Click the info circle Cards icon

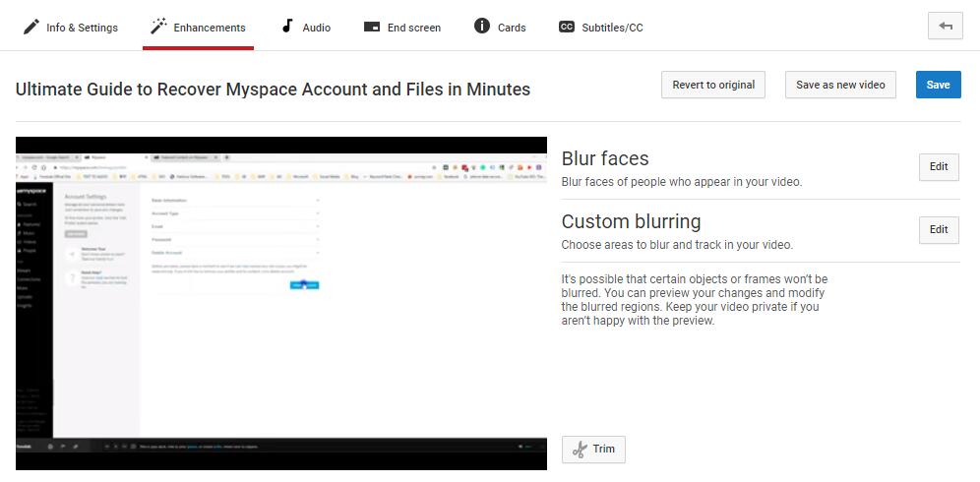coord(482,26)
